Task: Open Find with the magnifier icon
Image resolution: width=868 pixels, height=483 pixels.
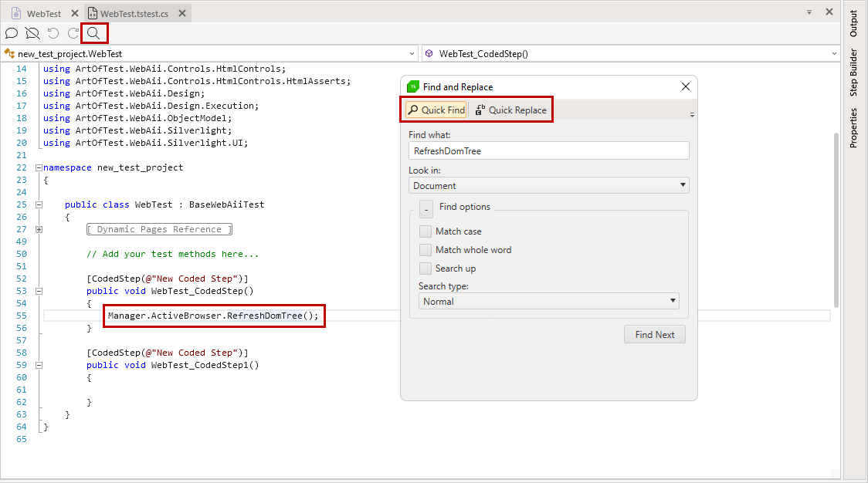Action: point(93,33)
